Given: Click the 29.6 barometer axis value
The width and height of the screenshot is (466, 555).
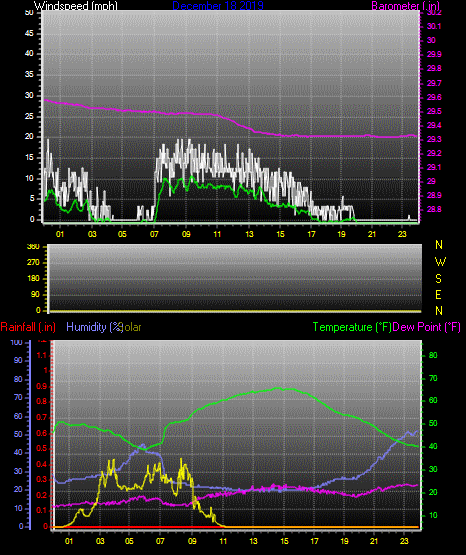Looking at the screenshot, I should click(x=434, y=97).
